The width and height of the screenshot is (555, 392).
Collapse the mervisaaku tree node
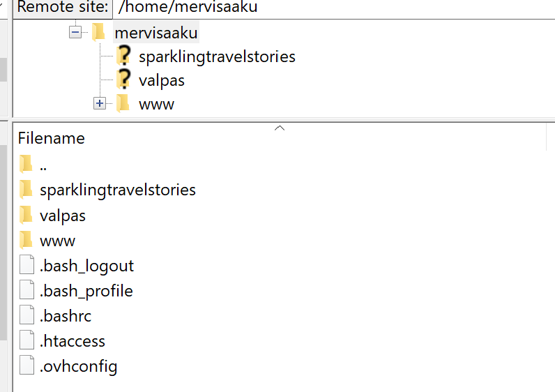pyautogui.click(x=75, y=32)
